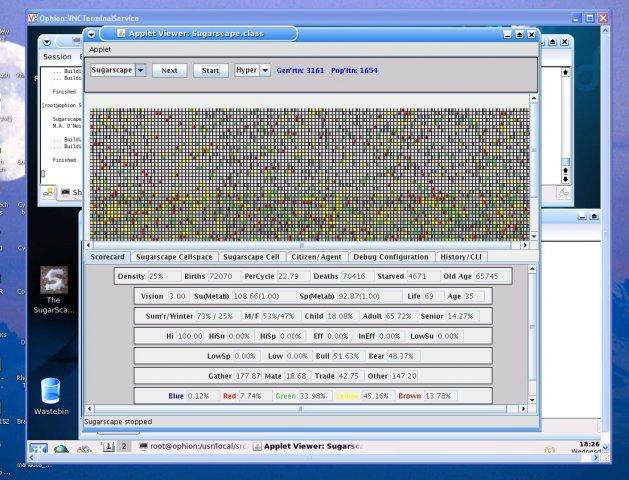The height and width of the screenshot is (480, 629).
Task: Click the Scorecard panel scroll down arrow
Action: click(532, 400)
